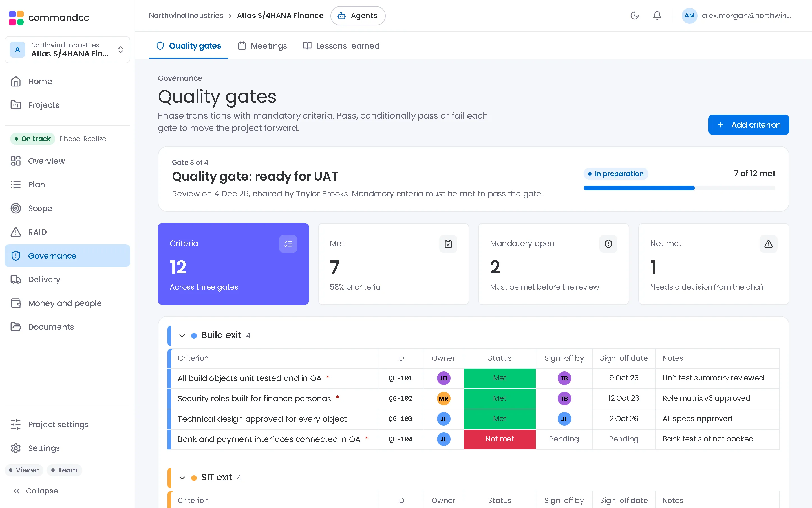Click the Atlas S/4HANA Finance breadcrumb
812x508 pixels.
(280, 16)
